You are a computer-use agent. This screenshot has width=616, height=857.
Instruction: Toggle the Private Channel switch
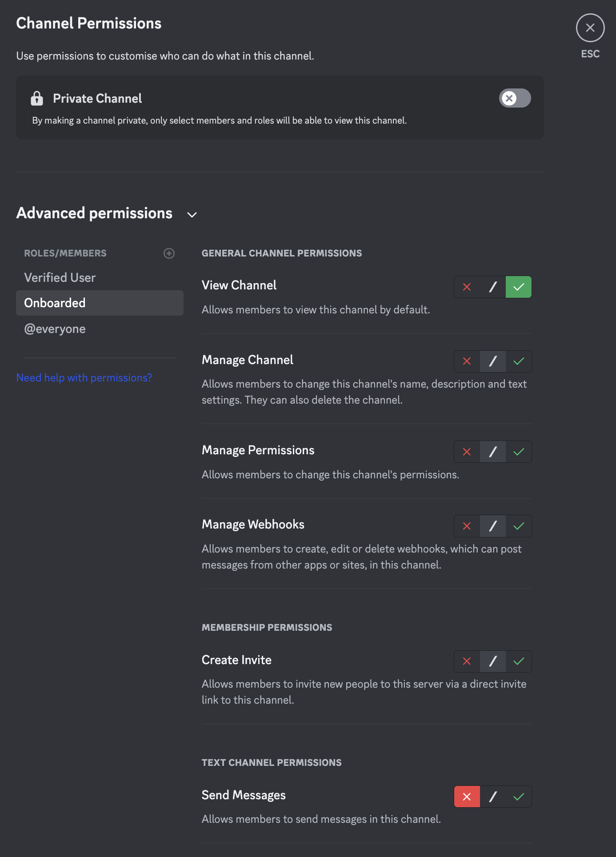pyautogui.click(x=515, y=98)
